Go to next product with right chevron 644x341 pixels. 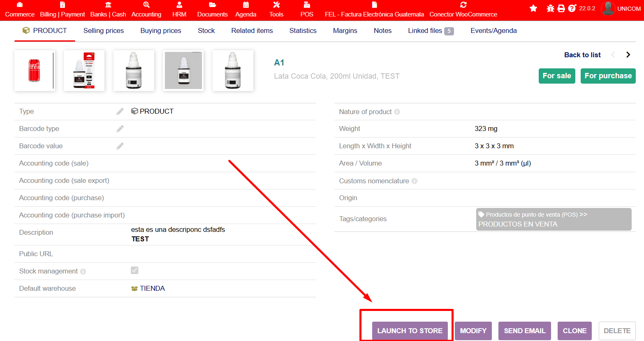coord(628,55)
